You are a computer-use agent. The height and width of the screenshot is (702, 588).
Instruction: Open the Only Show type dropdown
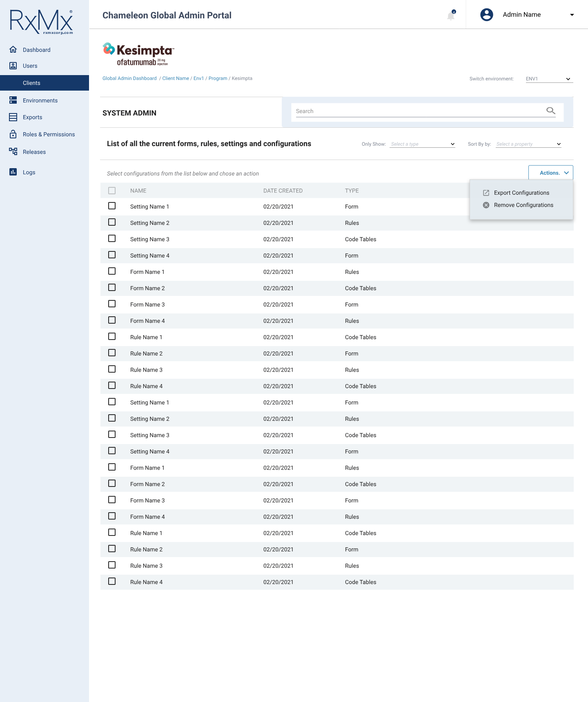[423, 144]
